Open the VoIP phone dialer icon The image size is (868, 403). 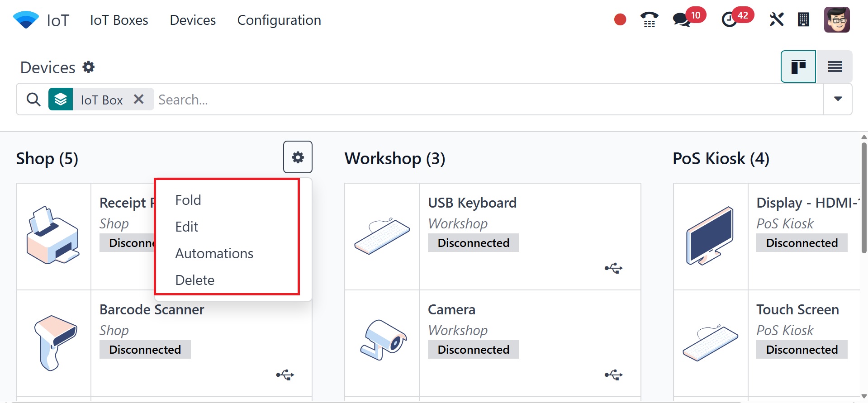649,20
